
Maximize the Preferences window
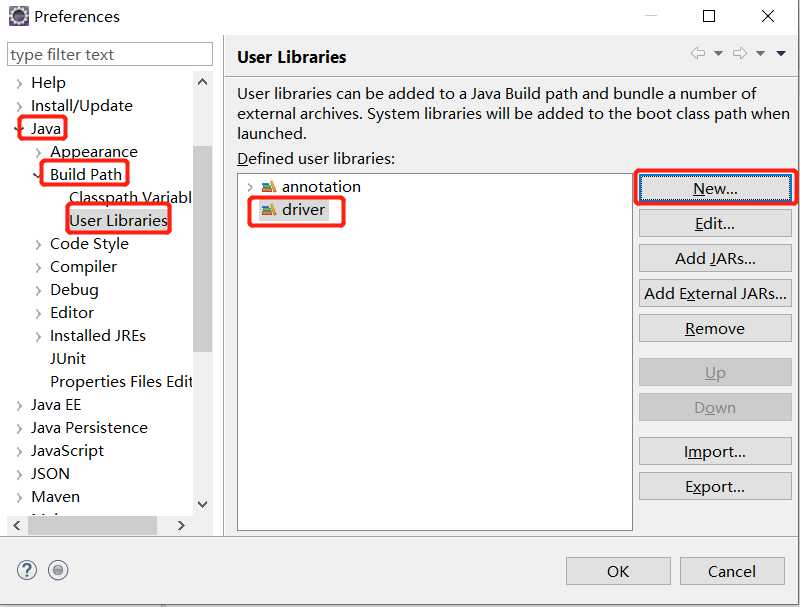[x=709, y=16]
